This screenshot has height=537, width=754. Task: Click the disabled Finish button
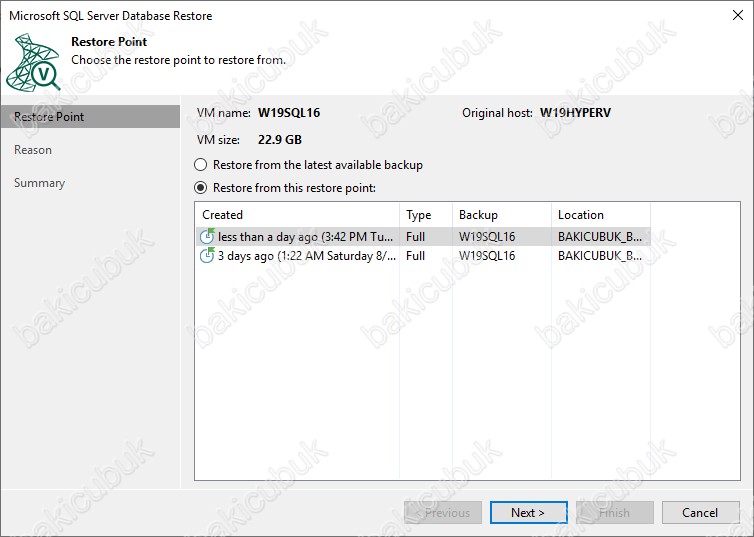pos(615,512)
